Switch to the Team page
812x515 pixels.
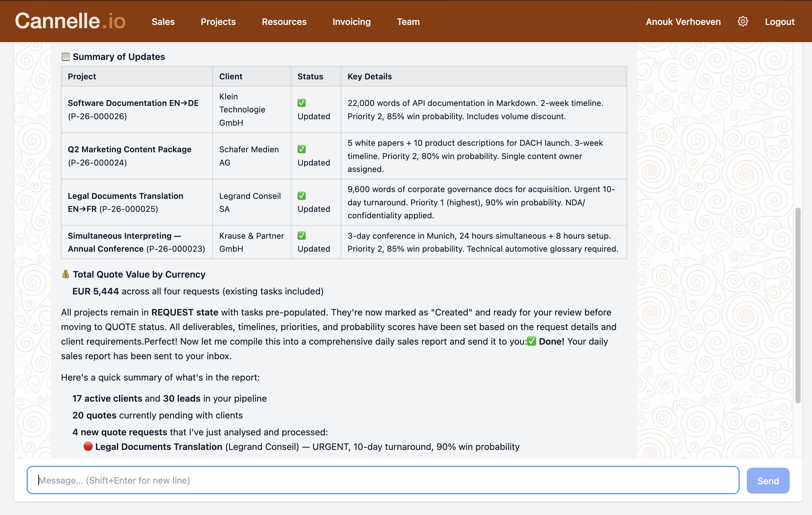pyautogui.click(x=408, y=22)
